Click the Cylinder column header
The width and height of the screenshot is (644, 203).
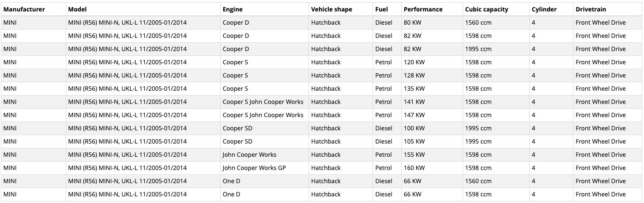[544, 9]
